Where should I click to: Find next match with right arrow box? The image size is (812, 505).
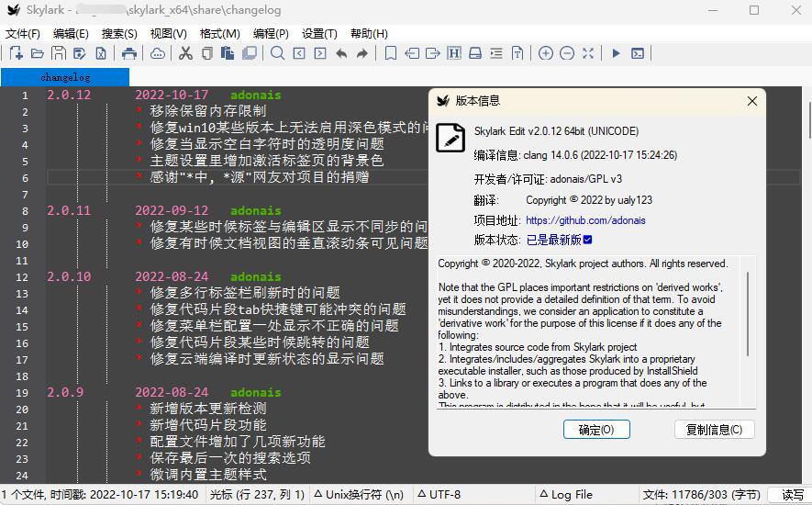320,53
